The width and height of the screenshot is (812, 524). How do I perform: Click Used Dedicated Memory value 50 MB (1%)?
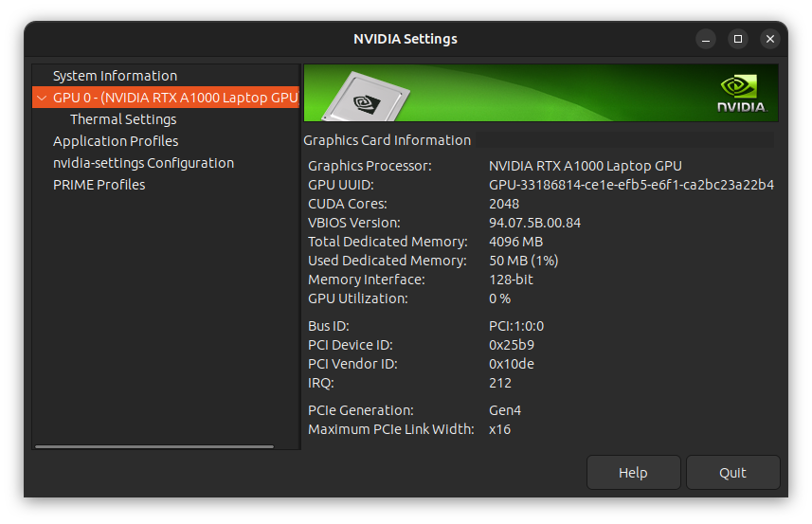524,261
